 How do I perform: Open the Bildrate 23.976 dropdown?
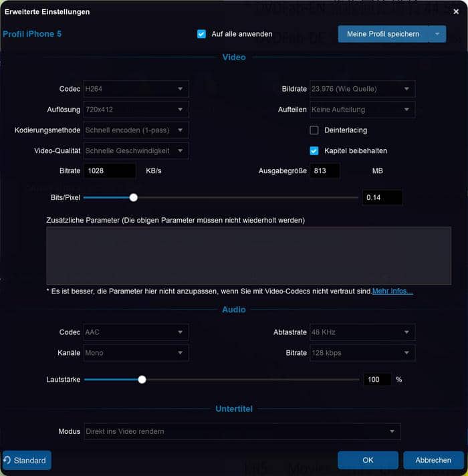(x=362, y=89)
